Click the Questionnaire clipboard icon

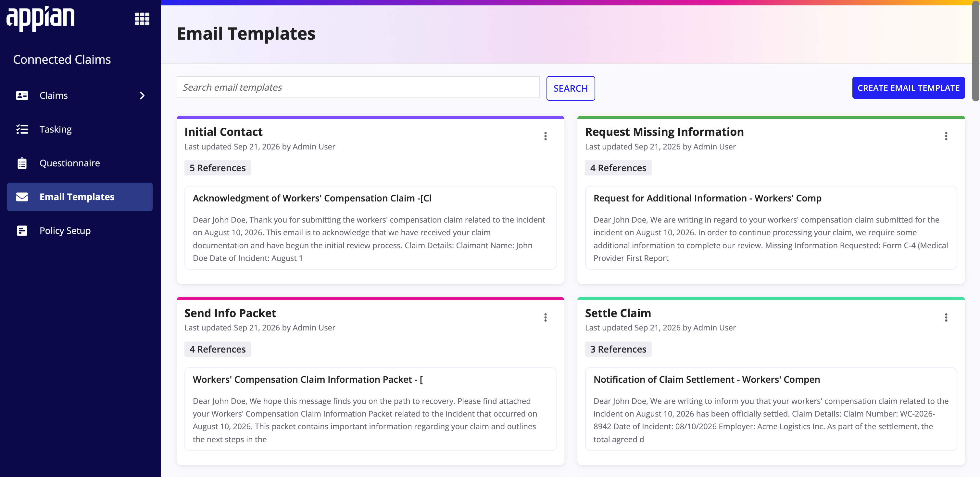point(22,163)
